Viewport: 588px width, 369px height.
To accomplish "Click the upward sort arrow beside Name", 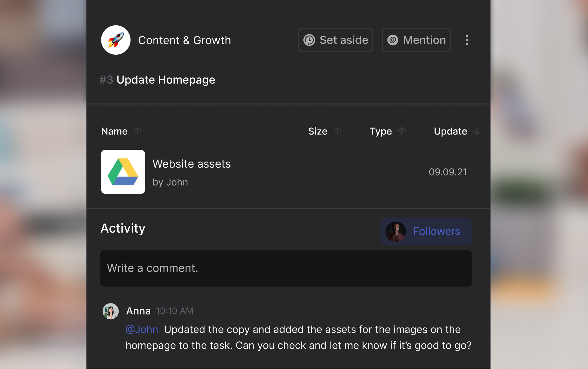I will click(x=138, y=131).
